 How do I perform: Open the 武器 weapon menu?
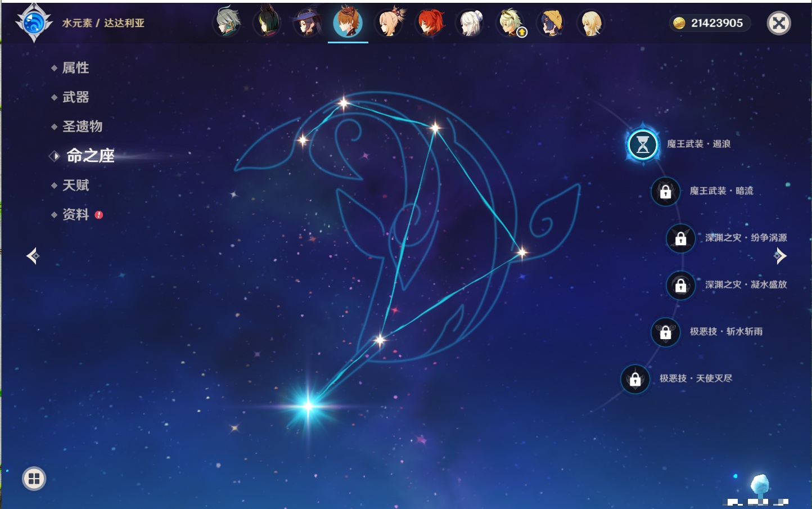coord(75,97)
